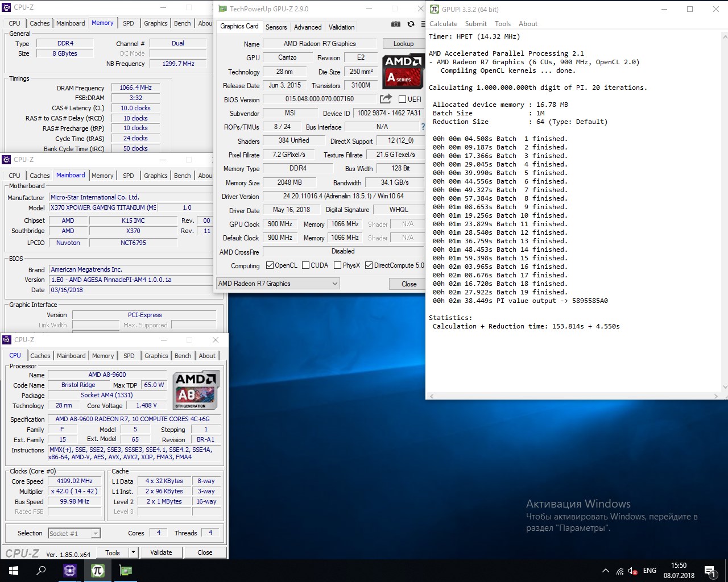Click GPUPI horizontal scrollbar right arrow

point(716,396)
